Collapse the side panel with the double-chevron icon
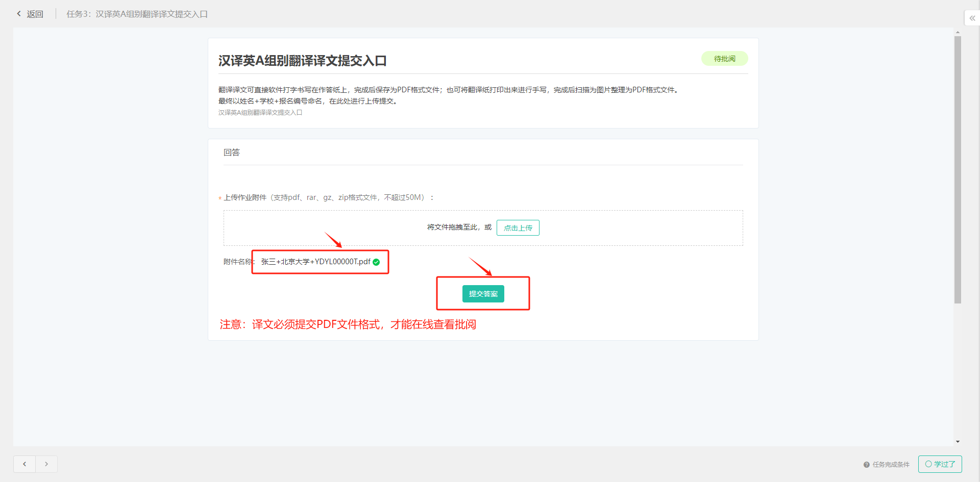This screenshot has height=482, width=980. (972, 18)
